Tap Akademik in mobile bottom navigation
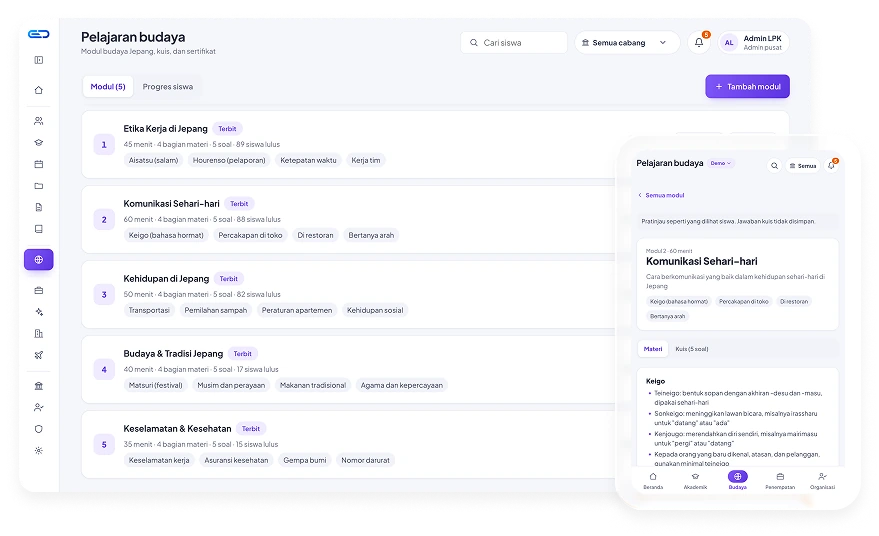879x536 pixels. [695, 481]
